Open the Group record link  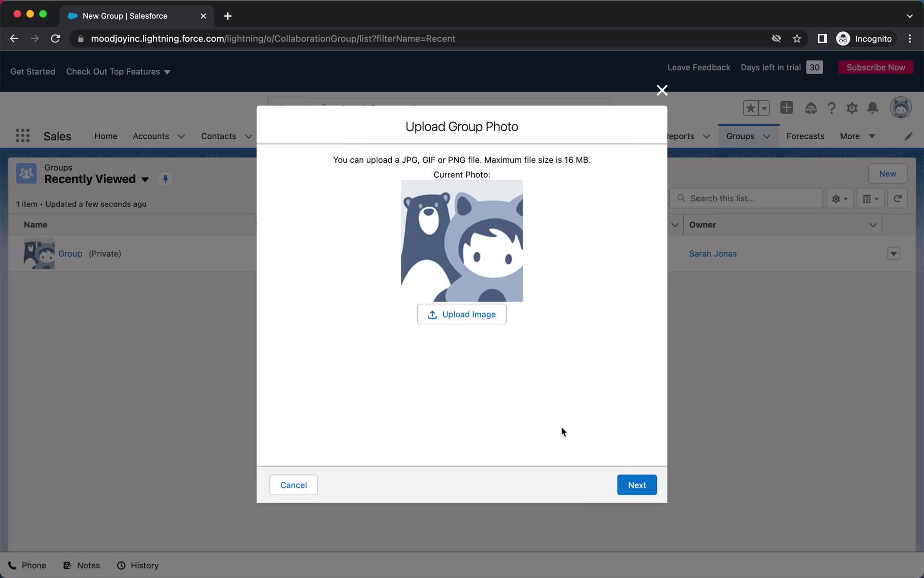pos(70,254)
